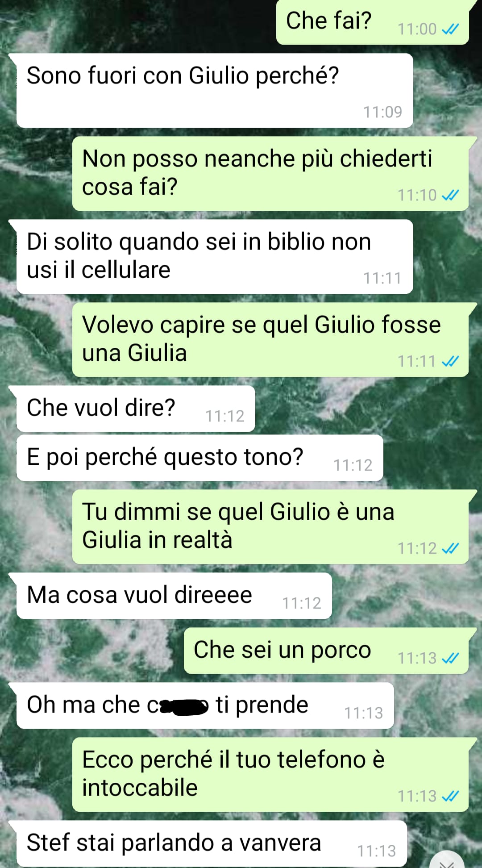Select 'Sono fuori con Giulio perché?' message

tap(215, 91)
